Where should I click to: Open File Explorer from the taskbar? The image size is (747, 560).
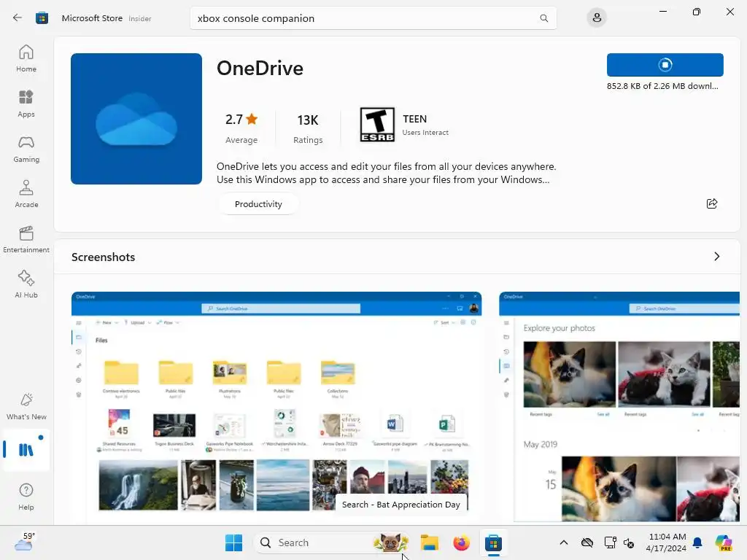point(429,542)
